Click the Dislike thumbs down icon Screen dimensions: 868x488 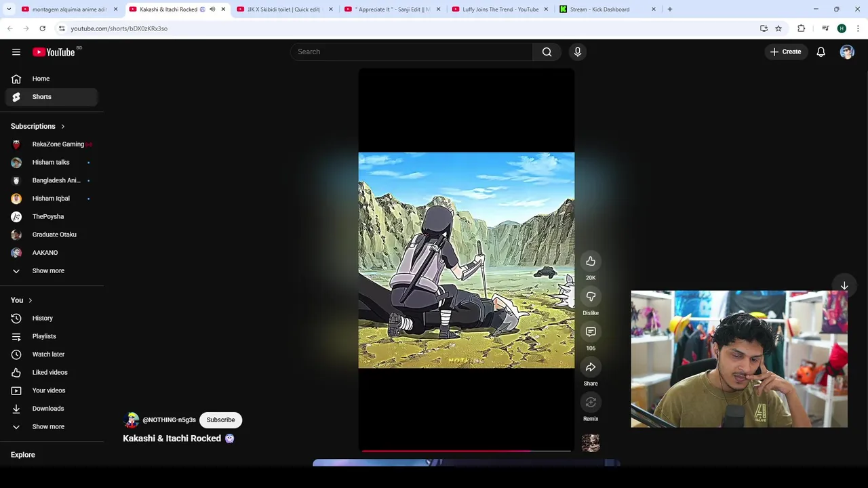591,296
